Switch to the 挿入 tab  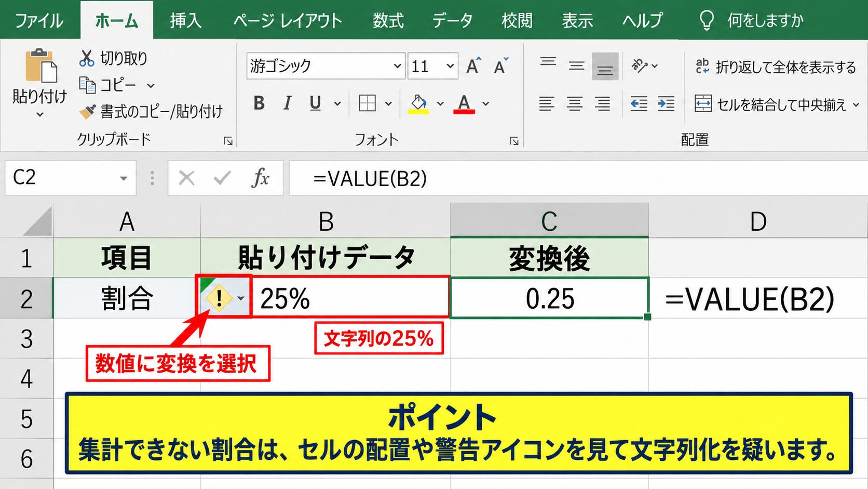pyautogui.click(x=186, y=21)
